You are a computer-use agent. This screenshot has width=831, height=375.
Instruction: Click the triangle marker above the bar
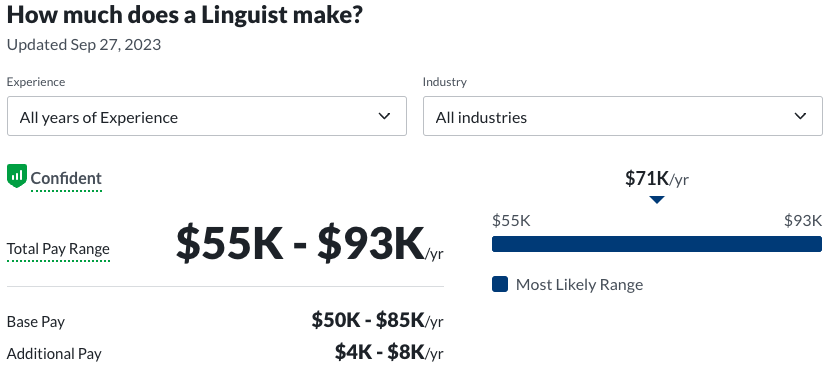tap(657, 200)
